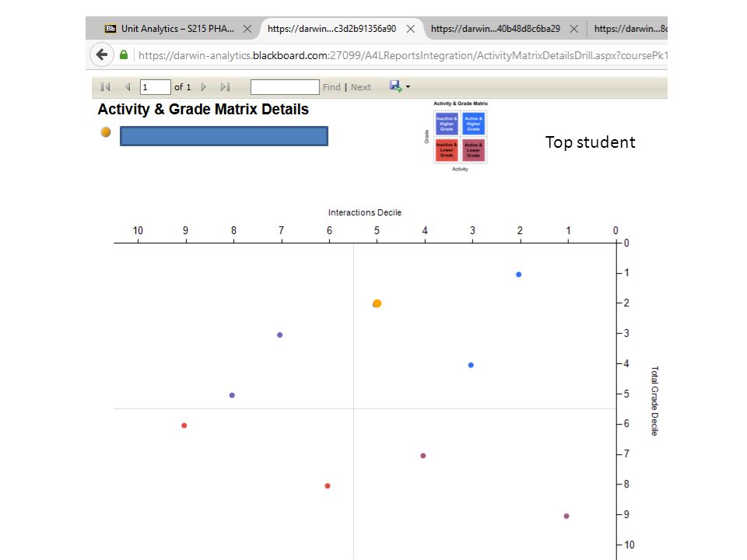
Task: Click the red point at interactions decile 6
Action: pos(328,485)
